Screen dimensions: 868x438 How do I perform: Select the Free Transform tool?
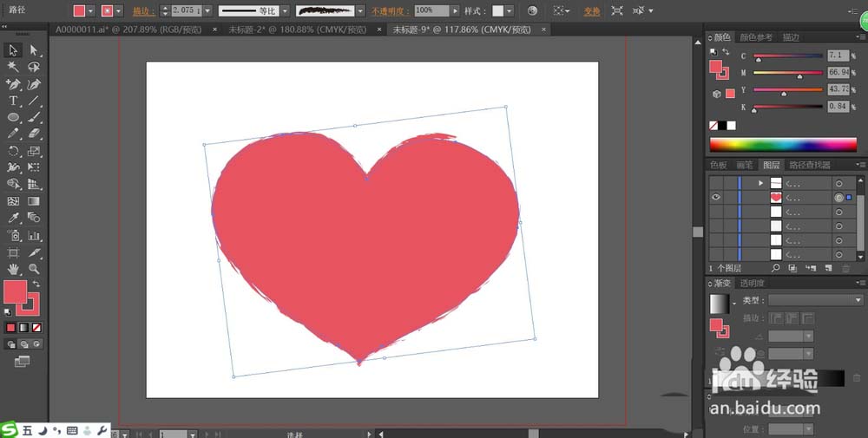(x=34, y=167)
